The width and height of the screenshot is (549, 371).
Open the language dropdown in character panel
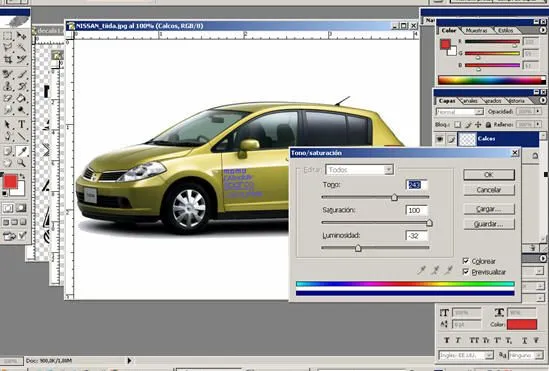pos(466,355)
